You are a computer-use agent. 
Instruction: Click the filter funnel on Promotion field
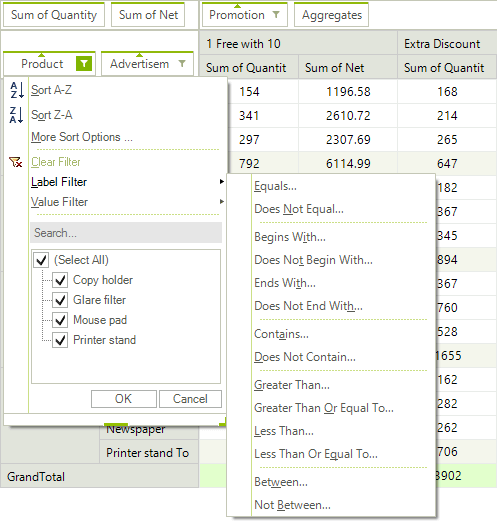[276, 14]
